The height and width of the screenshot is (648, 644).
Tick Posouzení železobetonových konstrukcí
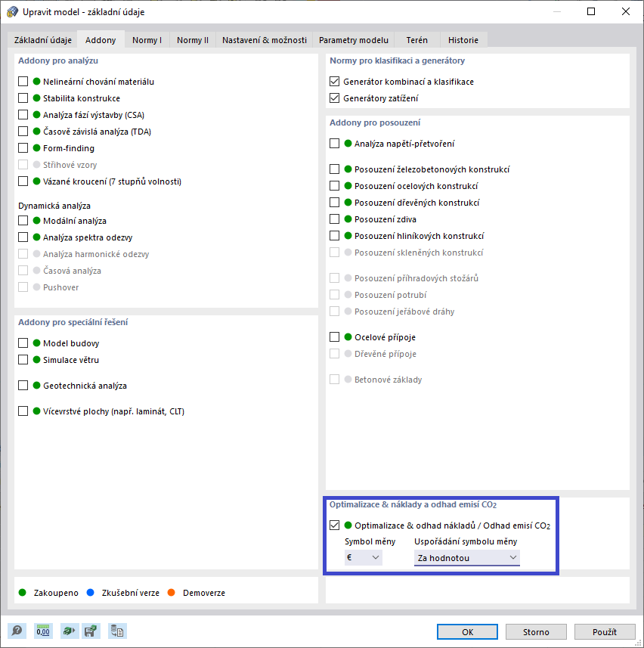[x=335, y=169]
